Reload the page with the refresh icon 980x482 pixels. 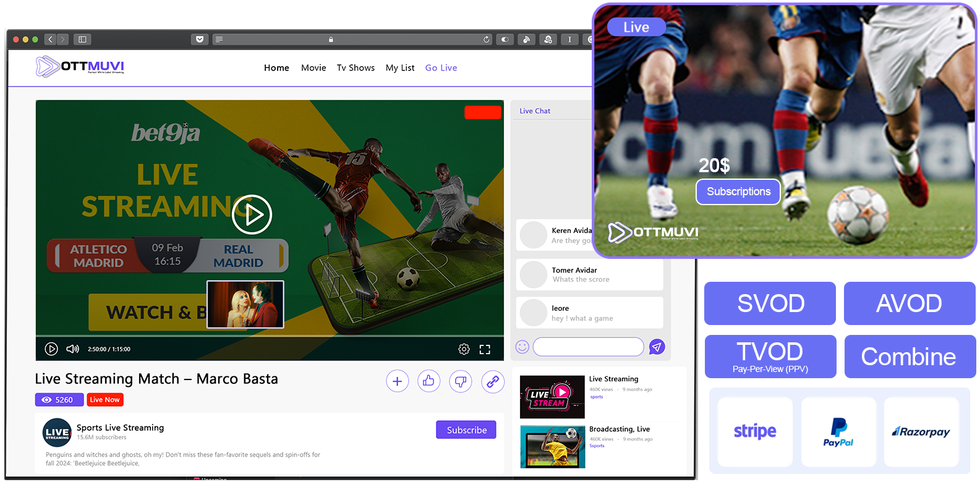tap(487, 40)
